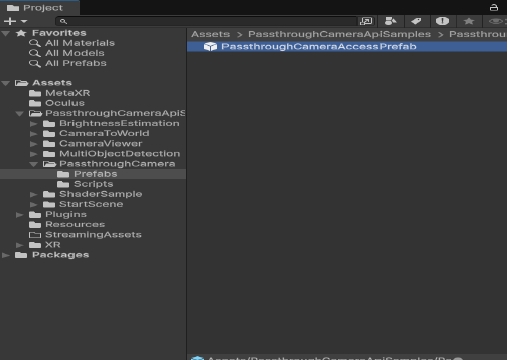Select PassthroughCameraApiSamples folder in tree

tap(115, 113)
